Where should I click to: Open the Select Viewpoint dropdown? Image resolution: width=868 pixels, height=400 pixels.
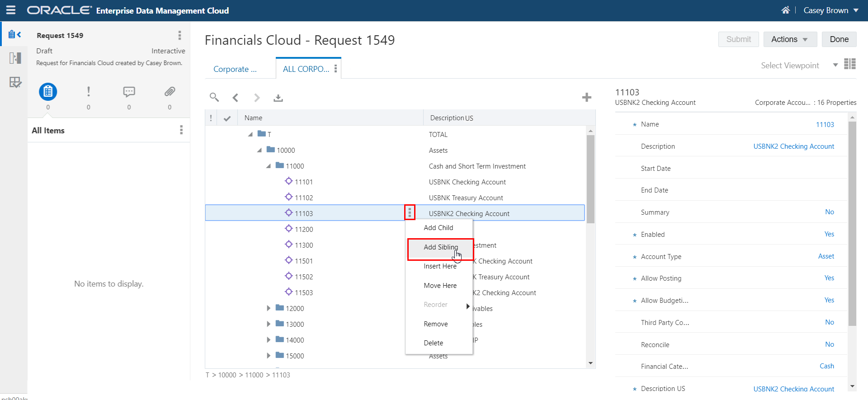pyautogui.click(x=799, y=66)
